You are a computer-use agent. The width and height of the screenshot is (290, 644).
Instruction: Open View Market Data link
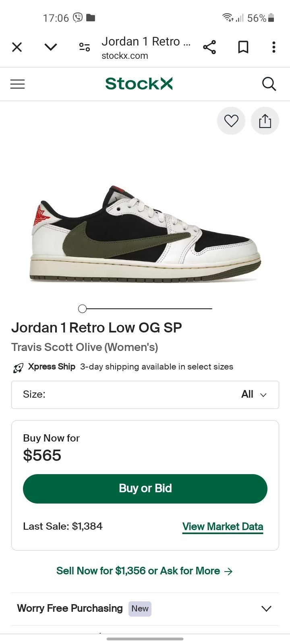pyautogui.click(x=222, y=526)
